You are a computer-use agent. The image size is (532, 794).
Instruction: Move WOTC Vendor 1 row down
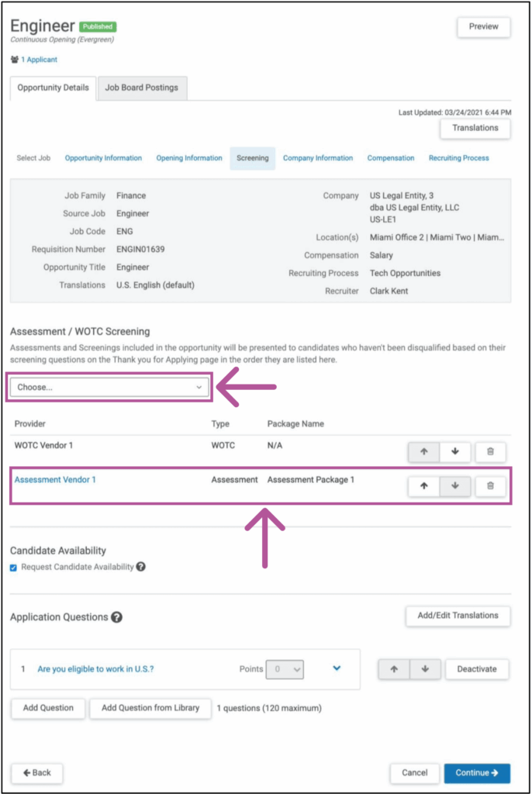coord(455,452)
